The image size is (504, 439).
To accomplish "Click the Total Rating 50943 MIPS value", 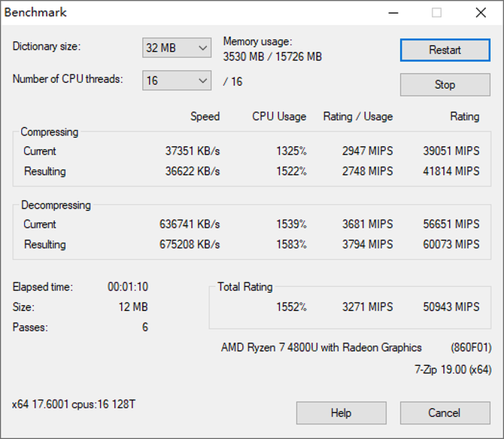I will coord(451,306).
